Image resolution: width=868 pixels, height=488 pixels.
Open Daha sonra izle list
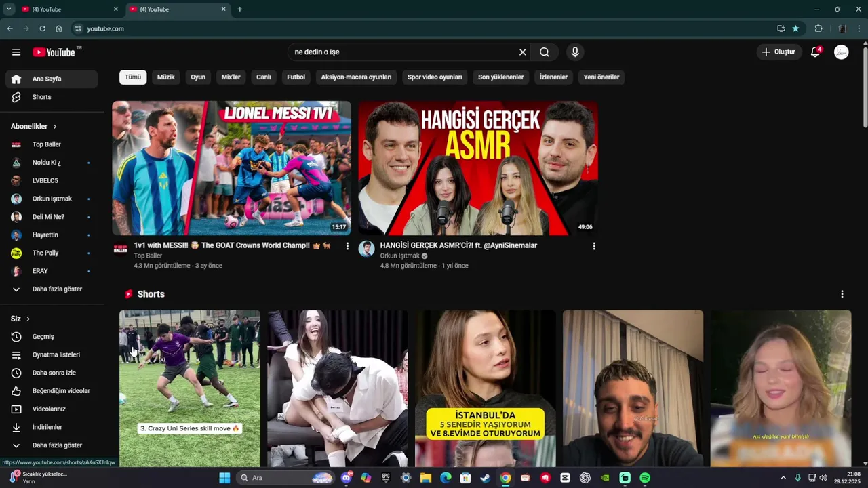(52, 373)
